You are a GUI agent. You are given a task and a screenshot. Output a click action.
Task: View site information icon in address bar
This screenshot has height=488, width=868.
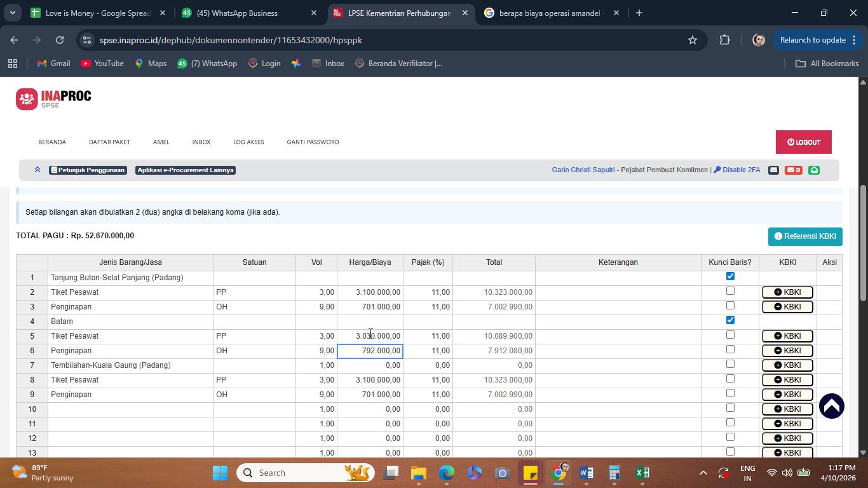click(88, 40)
